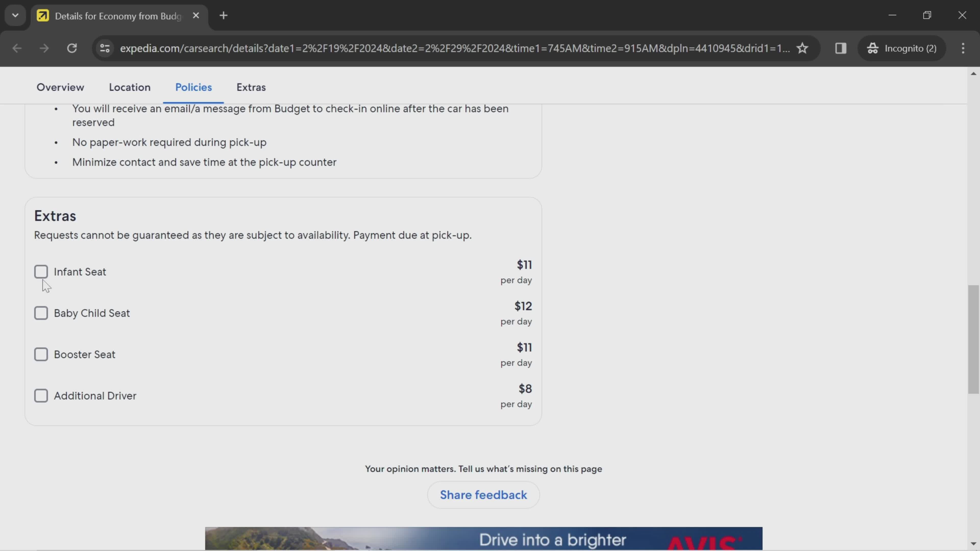The width and height of the screenshot is (980, 551).
Task: Open the Extras tab
Action: tap(252, 87)
